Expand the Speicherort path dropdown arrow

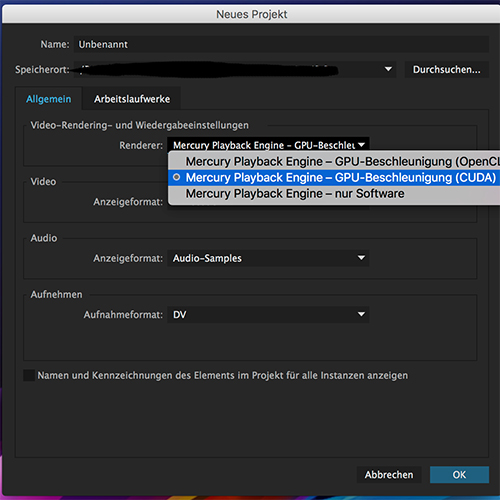point(388,69)
